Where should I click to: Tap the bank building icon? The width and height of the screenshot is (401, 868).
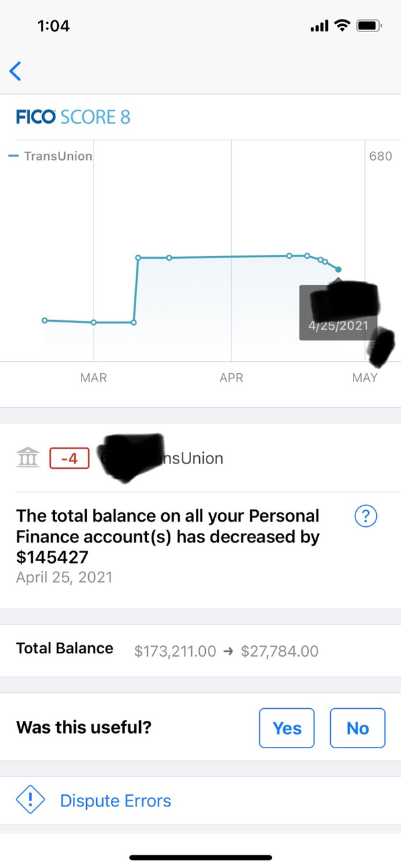click(x=27, y=459)
